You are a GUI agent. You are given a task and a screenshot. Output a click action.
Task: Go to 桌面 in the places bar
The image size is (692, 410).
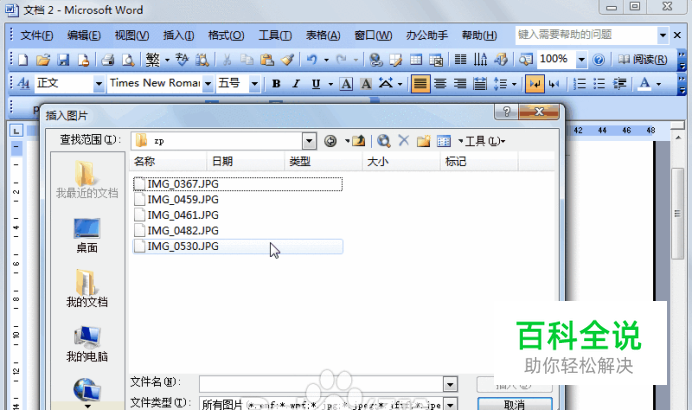point(87,236)
